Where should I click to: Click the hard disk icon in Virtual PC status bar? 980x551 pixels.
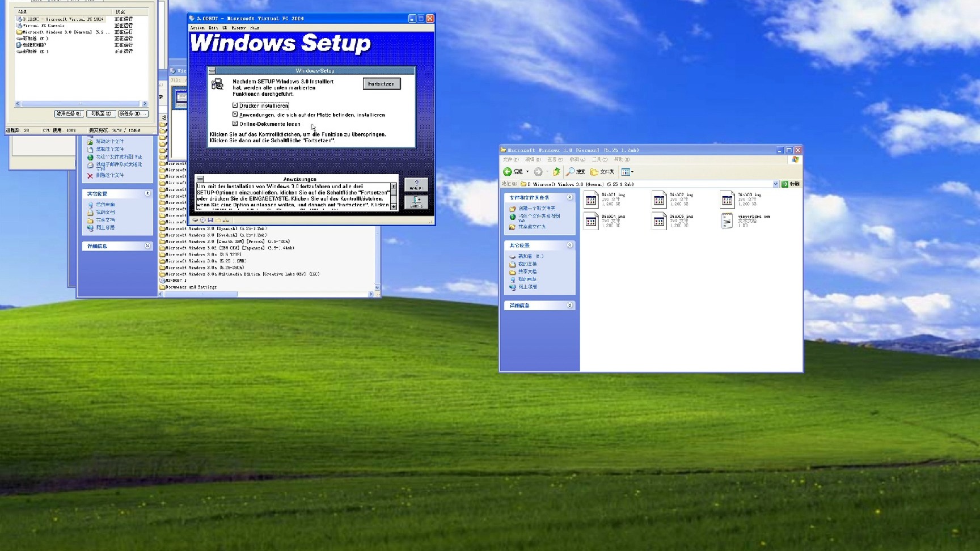point(195,220)
